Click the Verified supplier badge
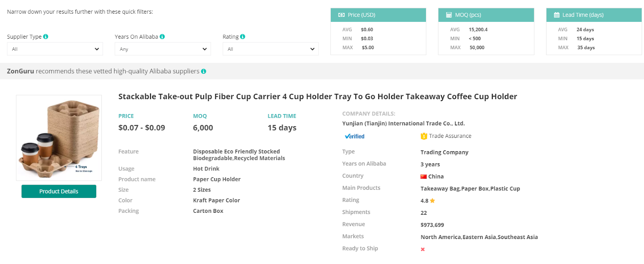This screenshot has width=644, height=264. click(x=354, y=136)
